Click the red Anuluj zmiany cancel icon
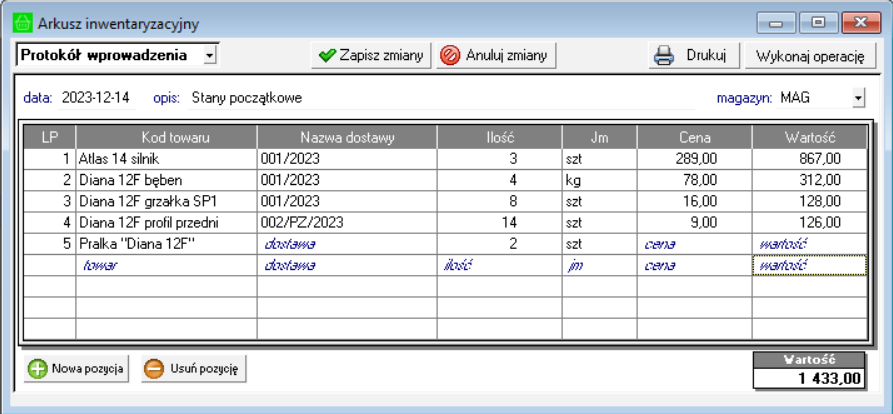This screenshot has width=893, height=414. (x=451, y=56)
